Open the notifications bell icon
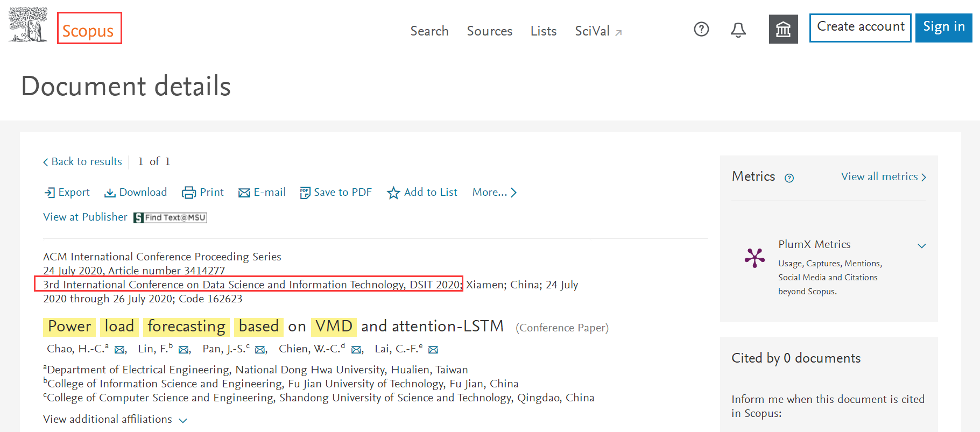Screen dimensions: 980x432 [x=738, y=30]
